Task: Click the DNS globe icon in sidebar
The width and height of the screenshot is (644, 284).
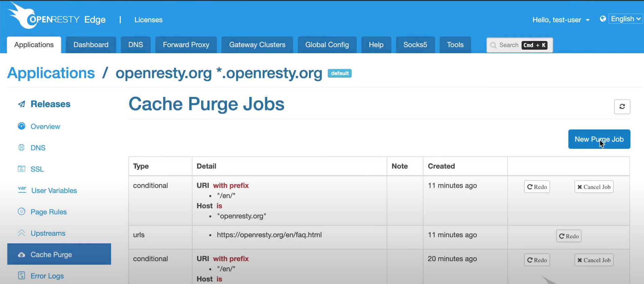Action: [x=21, y=147]
